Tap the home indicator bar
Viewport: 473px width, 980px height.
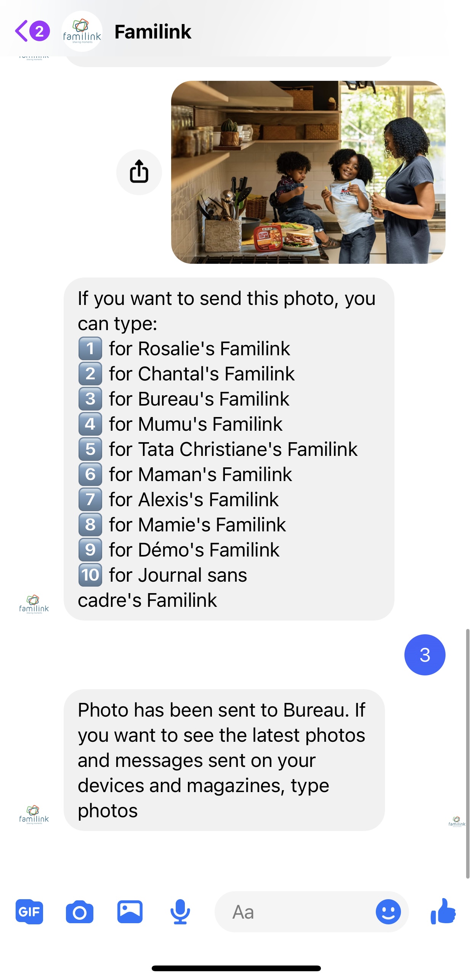[236, 968]
